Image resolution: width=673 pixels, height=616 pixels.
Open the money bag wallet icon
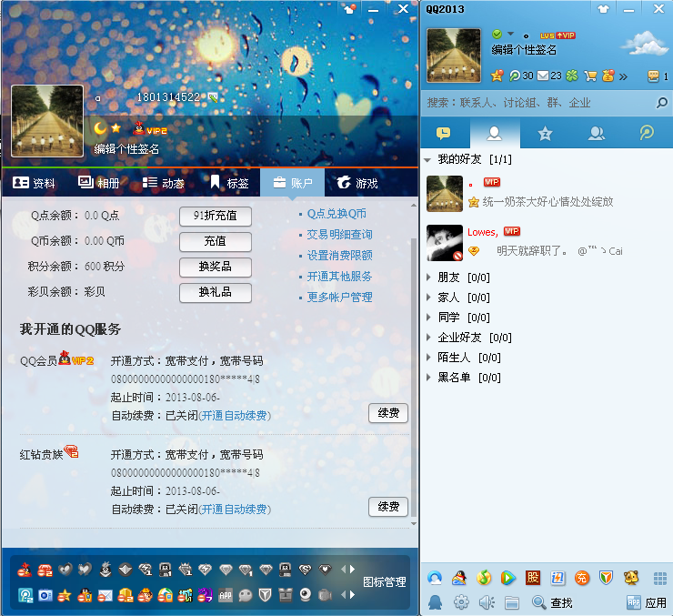point(608,76)
